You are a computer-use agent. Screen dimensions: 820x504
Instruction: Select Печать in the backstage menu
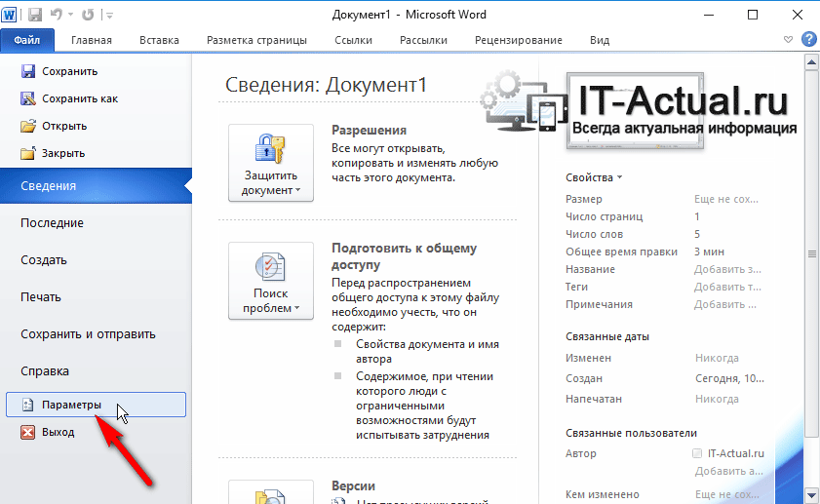[x=42, y=297]
